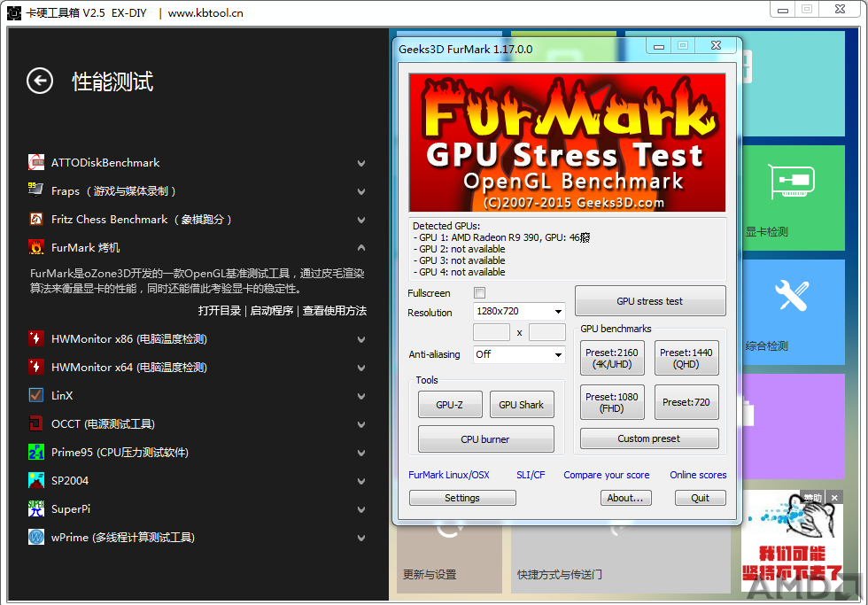868x605 pixels.
Task: Launch the GPU Shark tool
Action: [x=522, y=405]
